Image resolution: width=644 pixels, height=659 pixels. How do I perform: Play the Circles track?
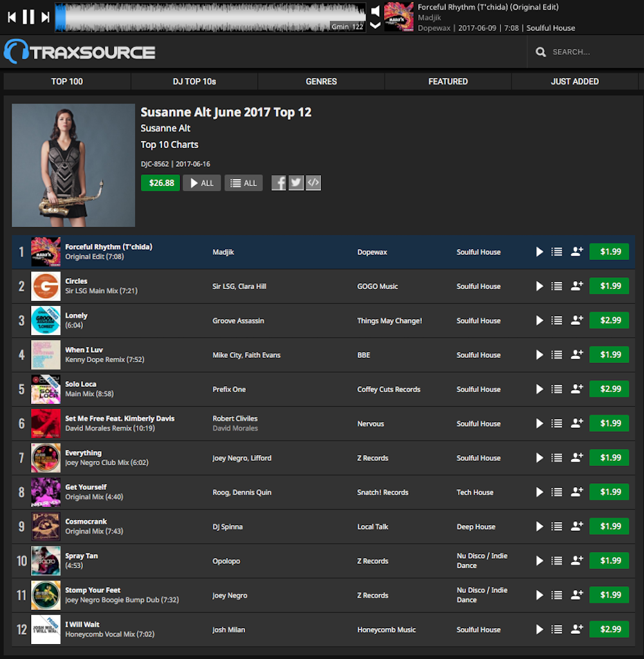click(539, 286)
